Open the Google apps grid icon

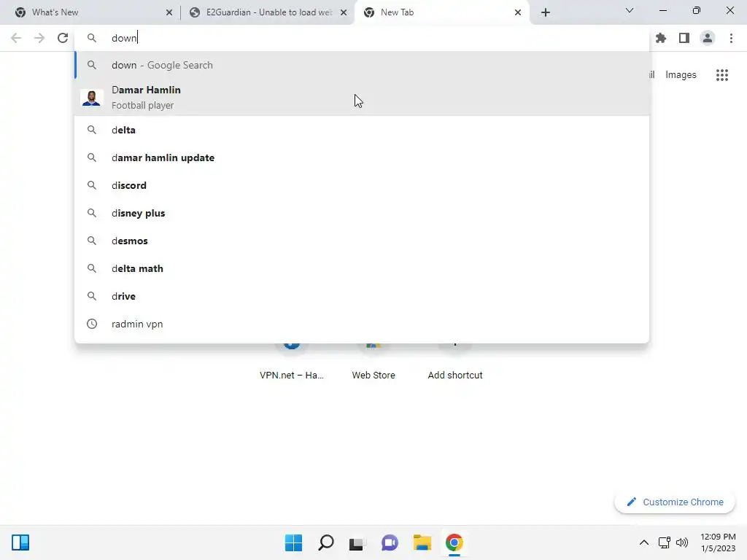coord(722,75)
